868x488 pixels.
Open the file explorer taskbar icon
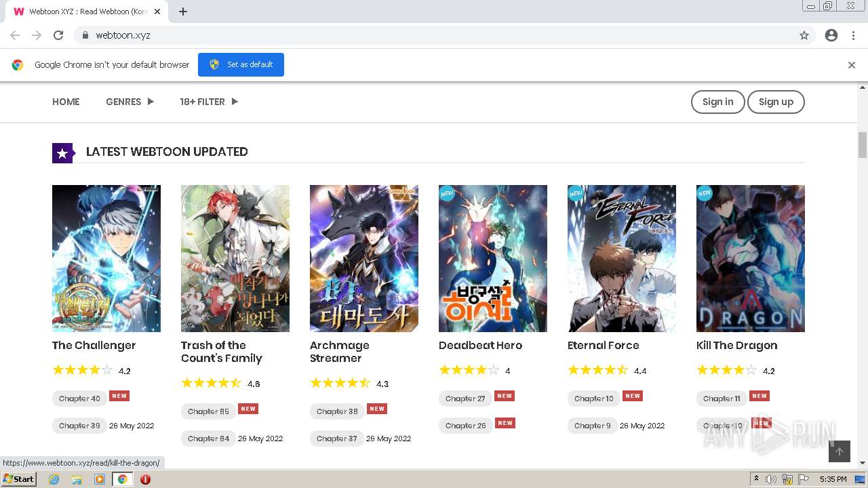tap(77, 479)
